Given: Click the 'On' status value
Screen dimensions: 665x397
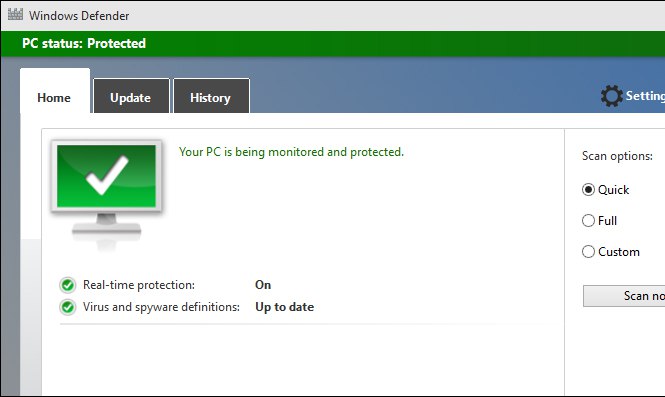Looking at the screenshot, I should tap(263, 285).
